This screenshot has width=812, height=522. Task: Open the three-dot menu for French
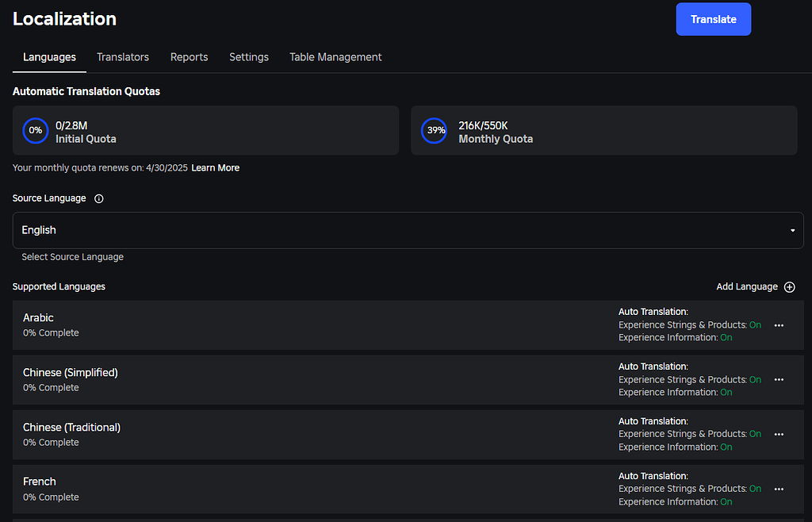pos(779,489)
